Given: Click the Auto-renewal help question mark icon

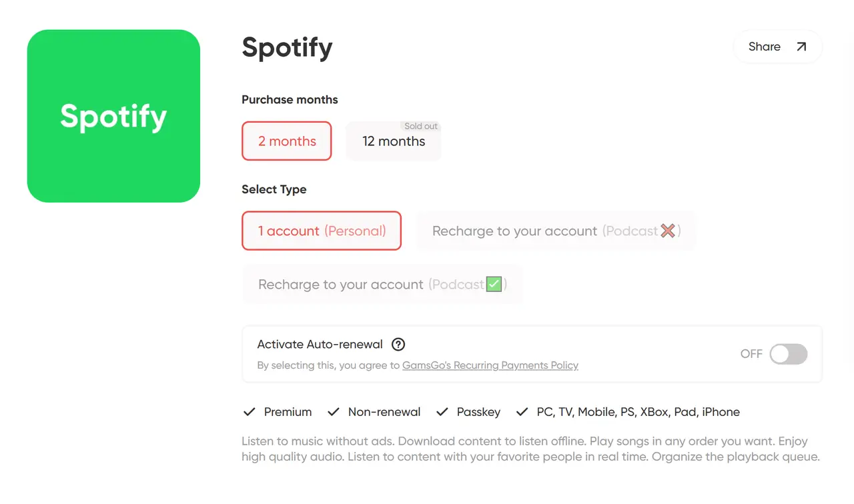Looking at the screenshot, I should pos(398,345).
